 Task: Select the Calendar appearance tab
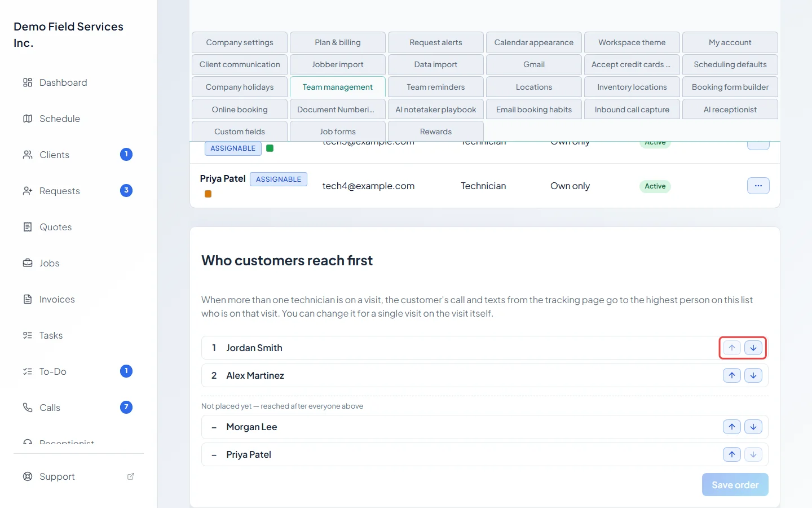(x=534, y=42)
